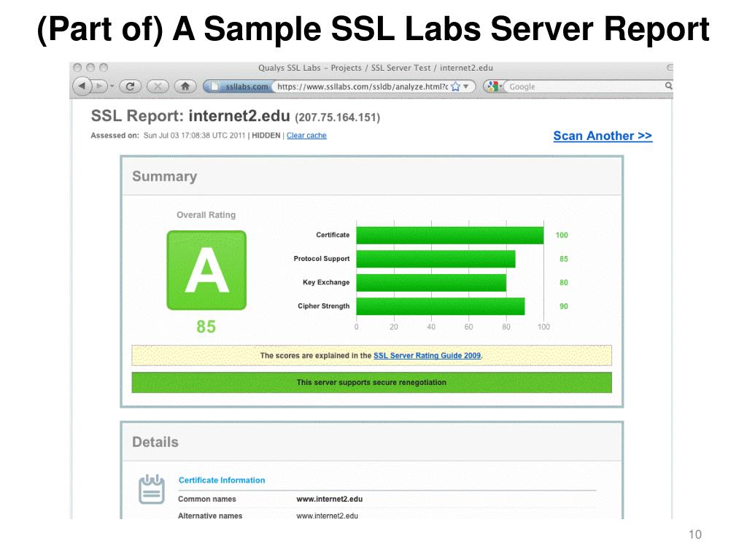The height and width of the screenshot is (560, 747).
Task: Click the secure renegotiation green banner
Action: coord(371,382)
